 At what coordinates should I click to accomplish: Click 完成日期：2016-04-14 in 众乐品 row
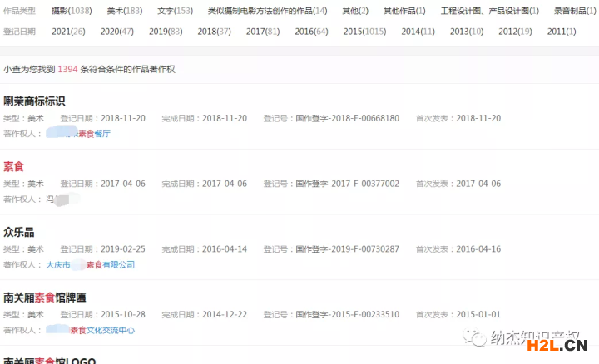click(205, 249)
